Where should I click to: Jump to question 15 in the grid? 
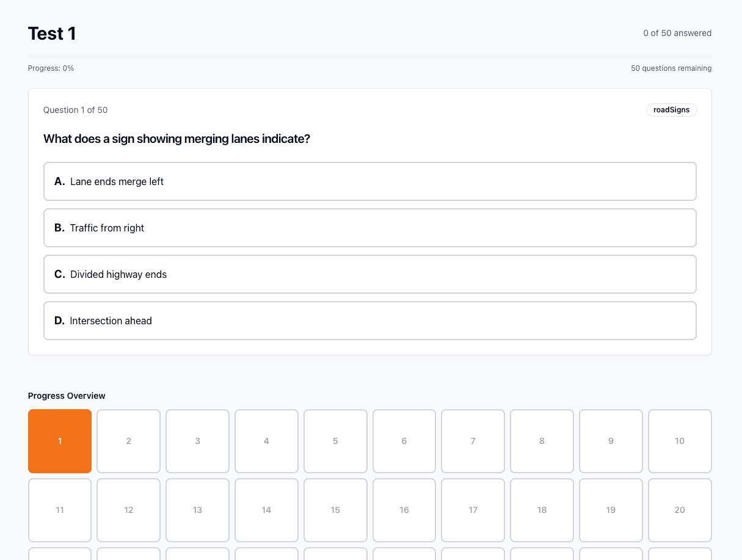pyautogui.click(x=335, y=510)
